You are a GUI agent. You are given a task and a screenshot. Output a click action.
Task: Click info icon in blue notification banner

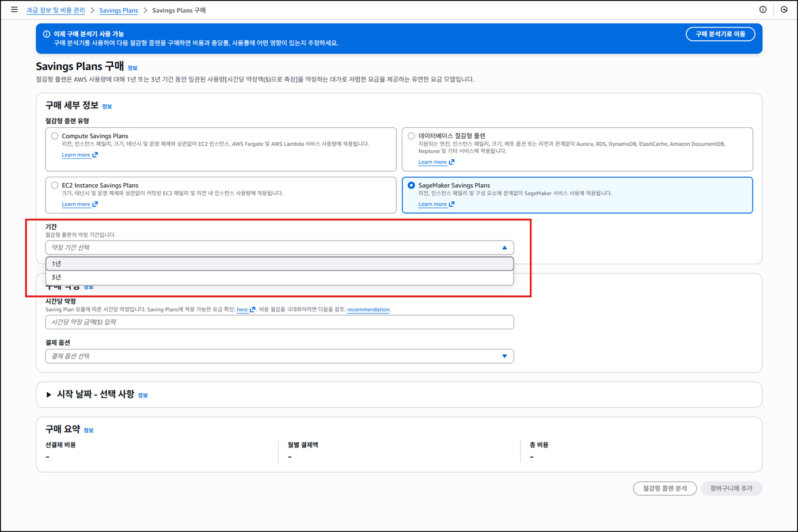point(47,34)
